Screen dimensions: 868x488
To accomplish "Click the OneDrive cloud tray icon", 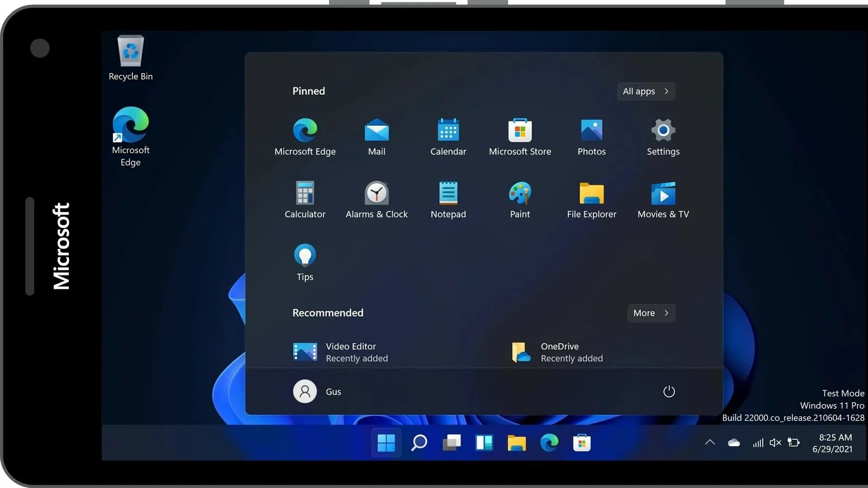I will point(733,443).
